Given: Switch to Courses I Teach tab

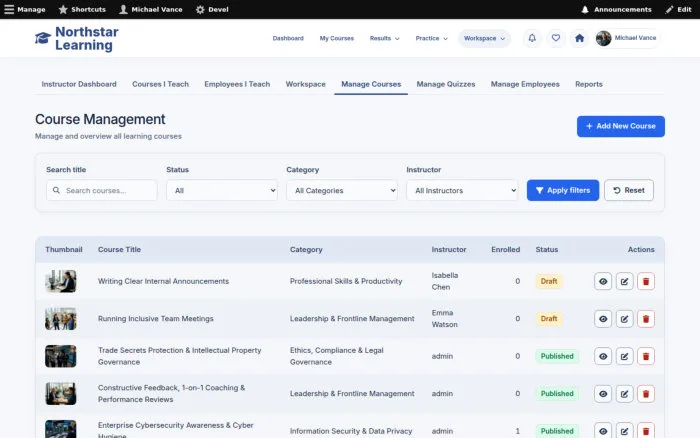Looking at the screenshot, I should click(x=160, y=84).
